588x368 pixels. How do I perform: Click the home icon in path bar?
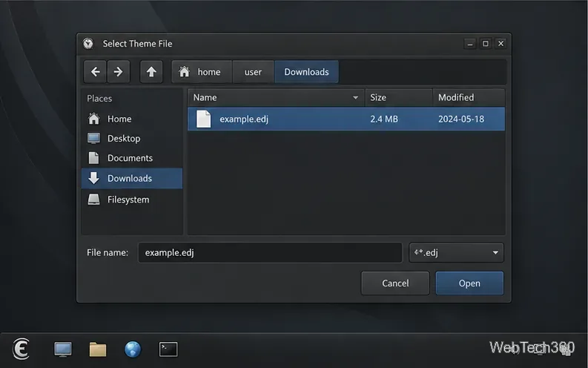pos(184,71)
